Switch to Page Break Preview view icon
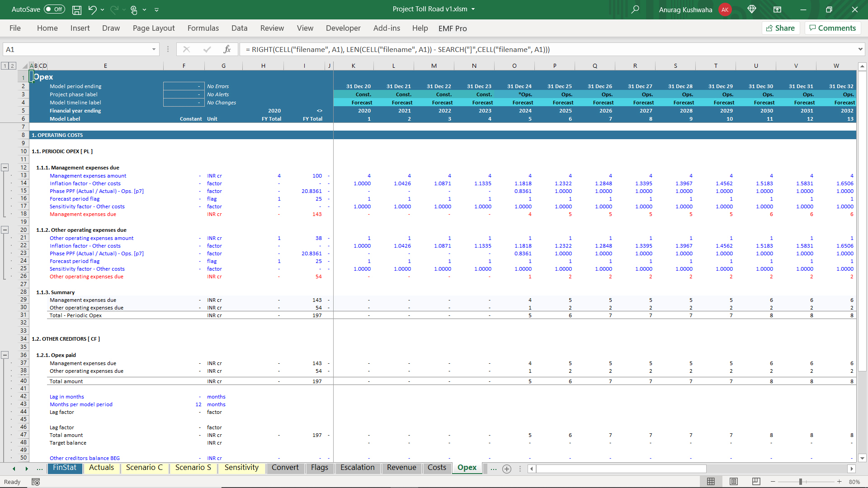 click(x=756, y=482)
